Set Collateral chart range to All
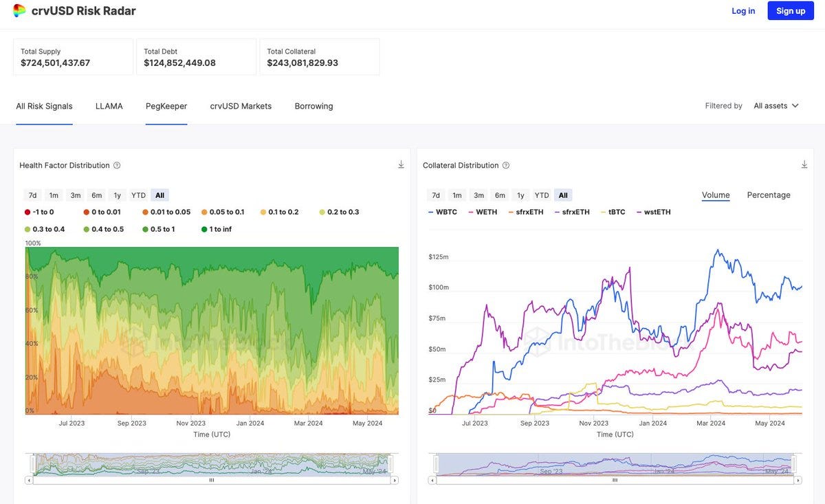The image size is (825, 504). 563,195
